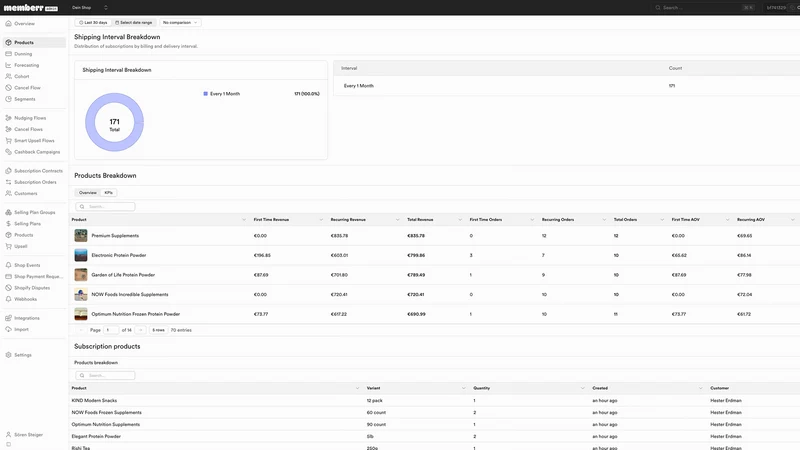This screenshot has width=800, height=450.
Task: Switch to the Overview tab
Action: pos(88,193)
